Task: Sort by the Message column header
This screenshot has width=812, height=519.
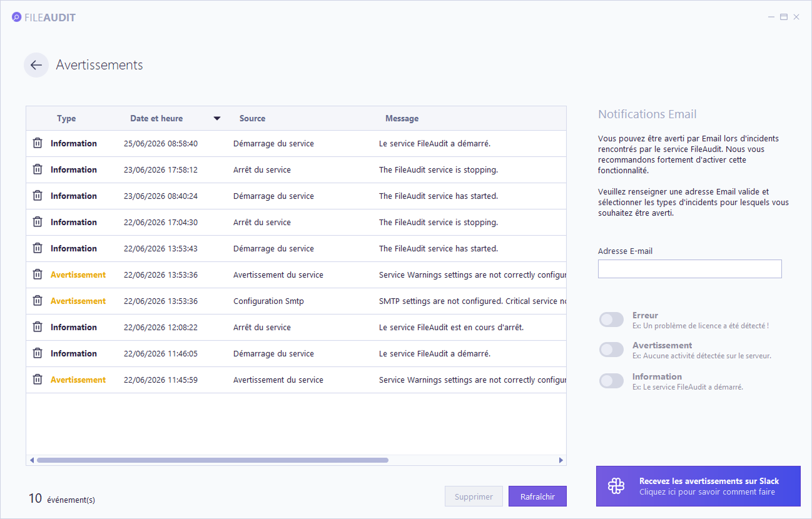Action: [x=402, y=118]
